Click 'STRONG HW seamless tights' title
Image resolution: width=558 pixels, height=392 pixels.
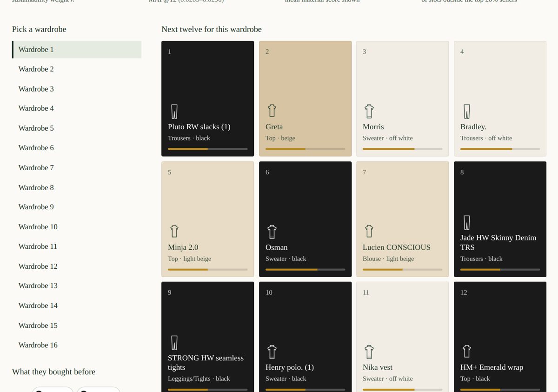pyautogui.click(x=206, y=363)
